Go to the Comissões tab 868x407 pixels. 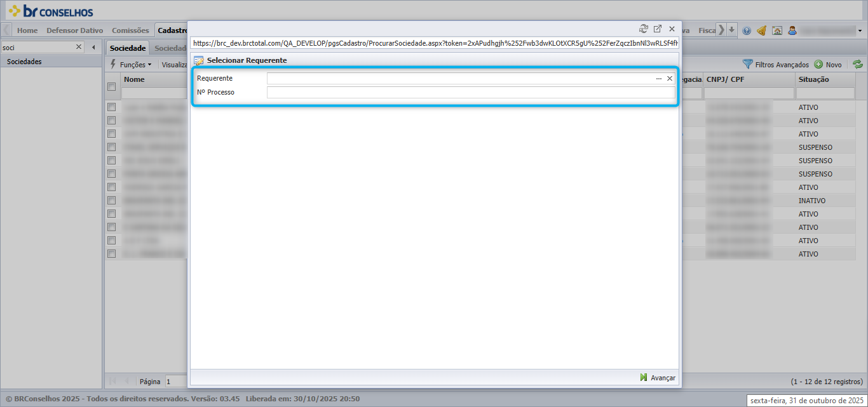coord(130,30)
